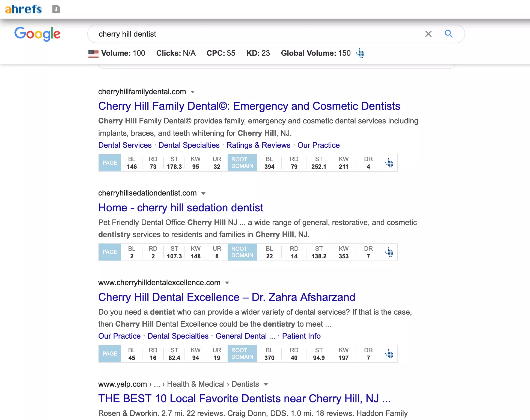Viewport: 530px width, 420px height.
Task: Click the Ahrefs icon in the sedation dentist metrics bar
Action: pyautogui.click(x=389, y=252)
